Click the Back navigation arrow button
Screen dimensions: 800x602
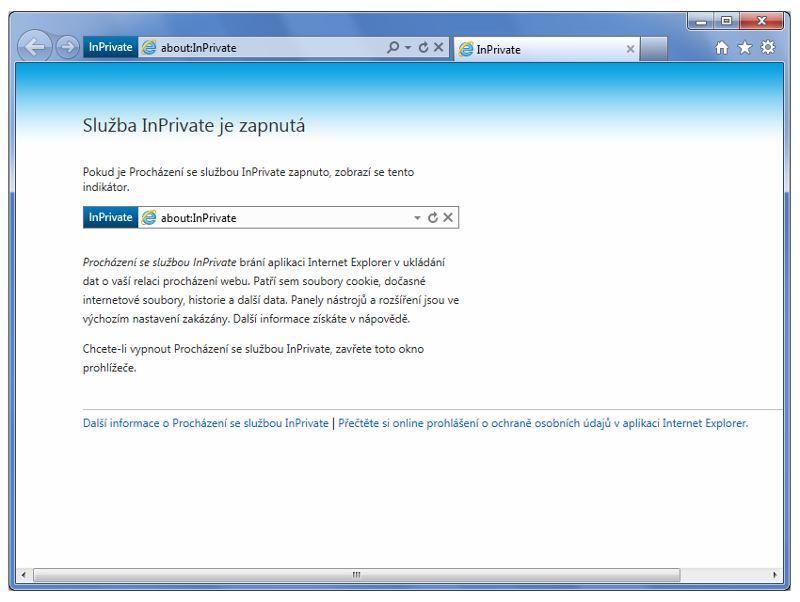tap(34, 47)
